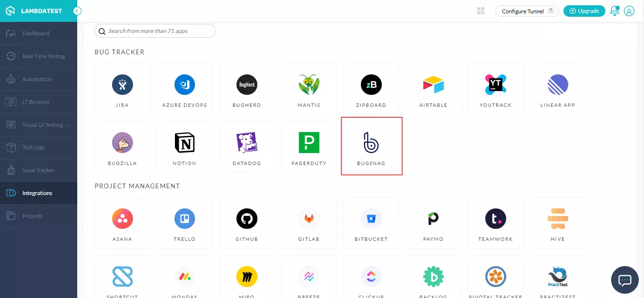The width and height of the screenshot is (644, 298).
Task: Open the Bugsnag integration tile
Action: pos(371,146)
